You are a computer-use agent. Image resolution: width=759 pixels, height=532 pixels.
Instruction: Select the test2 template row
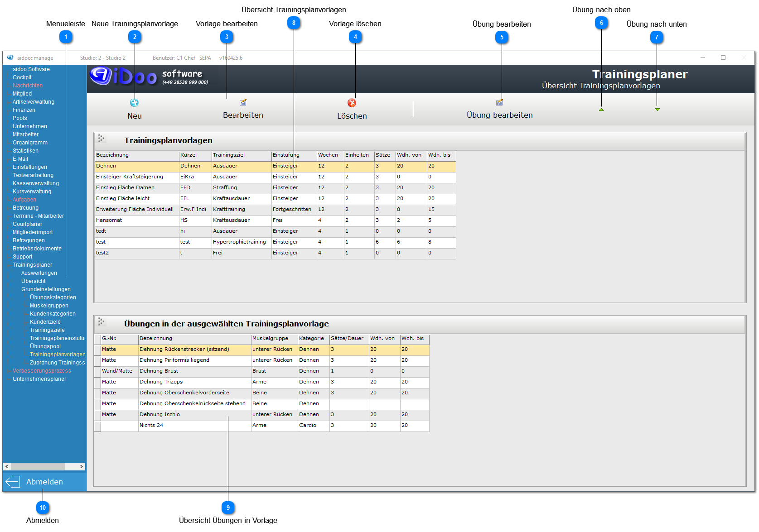pos(276,253)
